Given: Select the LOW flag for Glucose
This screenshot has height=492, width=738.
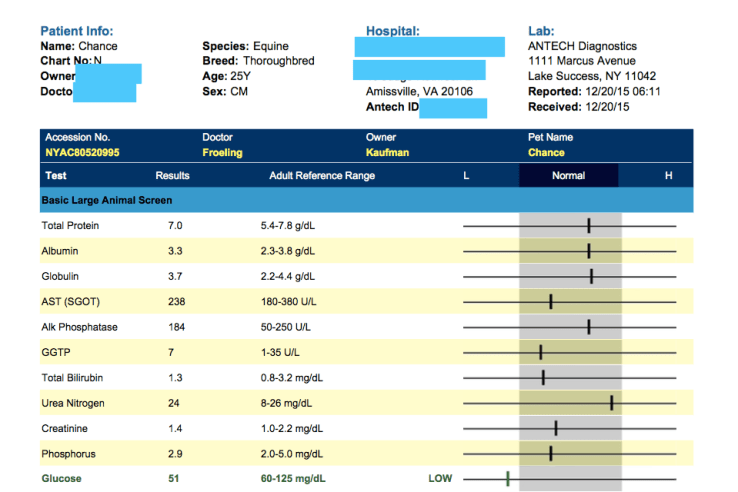Looking at the screenshot, I should [440, 479].
